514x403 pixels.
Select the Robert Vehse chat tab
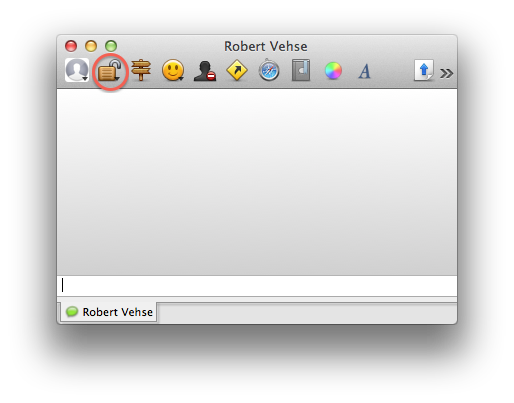(x=109, y=312)
